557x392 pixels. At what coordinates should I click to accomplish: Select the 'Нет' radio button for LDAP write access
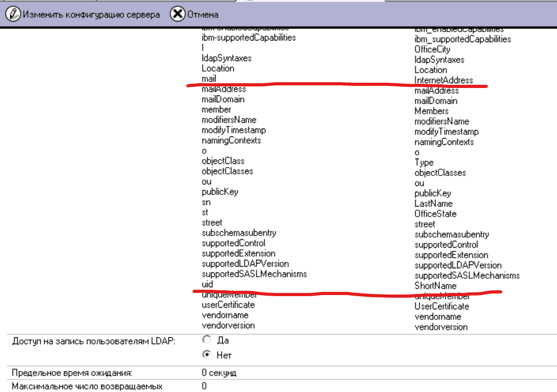click(207, 355)
